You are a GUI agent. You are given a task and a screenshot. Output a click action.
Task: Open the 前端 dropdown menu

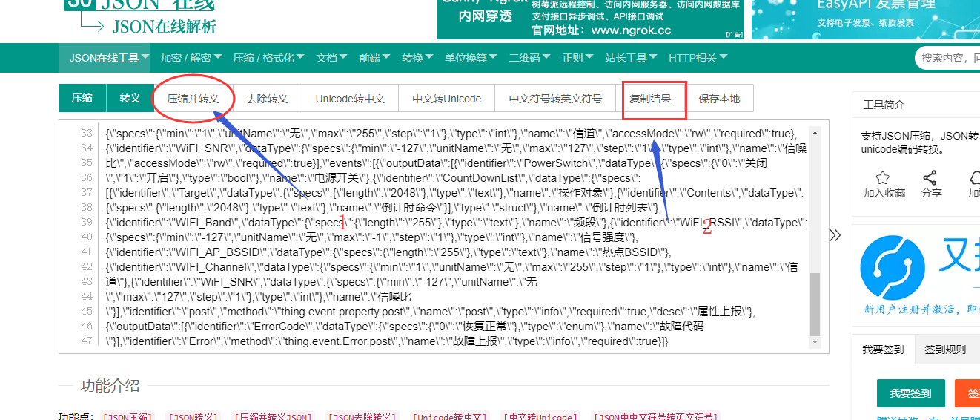[x=374, y=58]
